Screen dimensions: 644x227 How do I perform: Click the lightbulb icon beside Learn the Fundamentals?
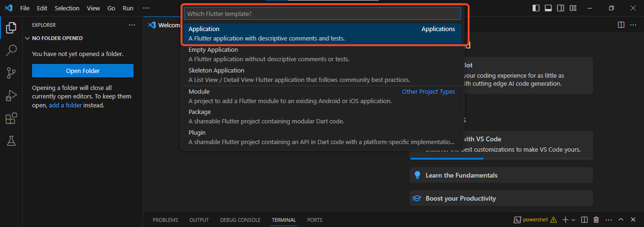coord(417,175)
